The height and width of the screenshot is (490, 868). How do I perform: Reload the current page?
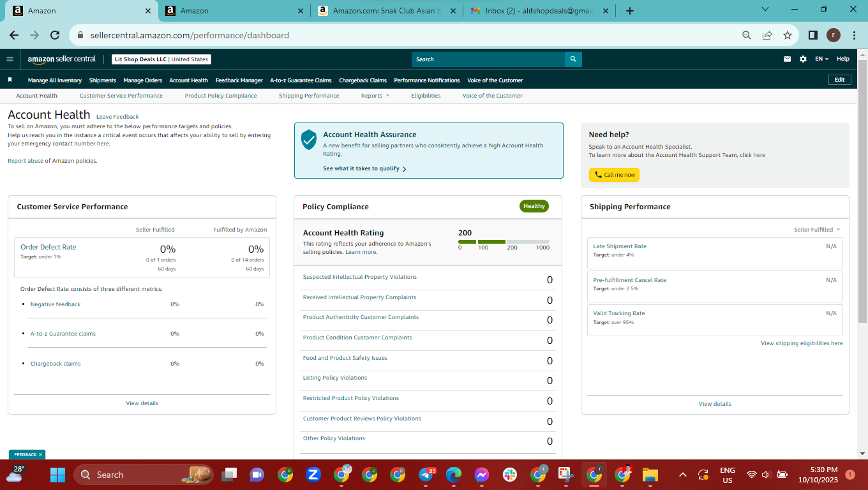(x=55, y=35)
